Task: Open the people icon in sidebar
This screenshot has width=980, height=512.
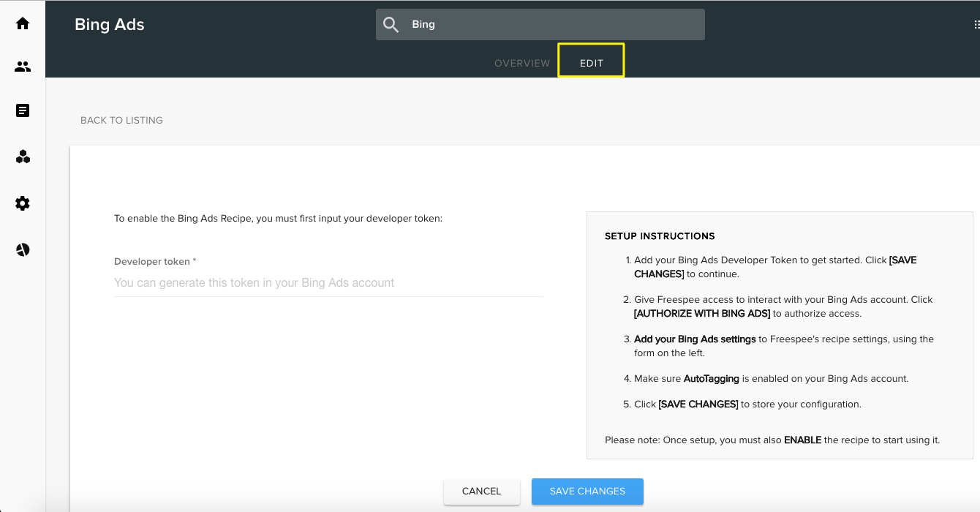Action: 23,67
